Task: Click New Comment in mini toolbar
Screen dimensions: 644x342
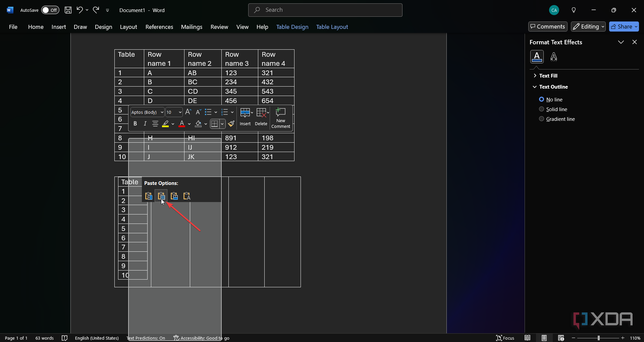Action: [x=281, y=118]
